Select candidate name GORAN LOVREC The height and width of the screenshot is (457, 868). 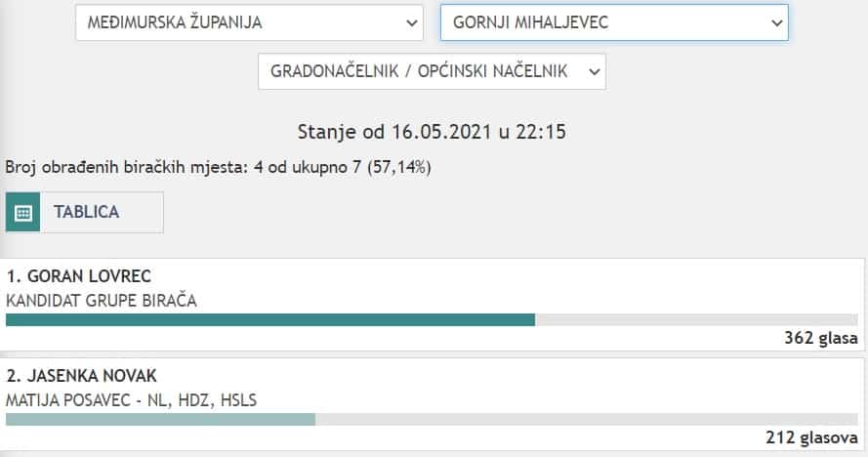coord(79,276)
